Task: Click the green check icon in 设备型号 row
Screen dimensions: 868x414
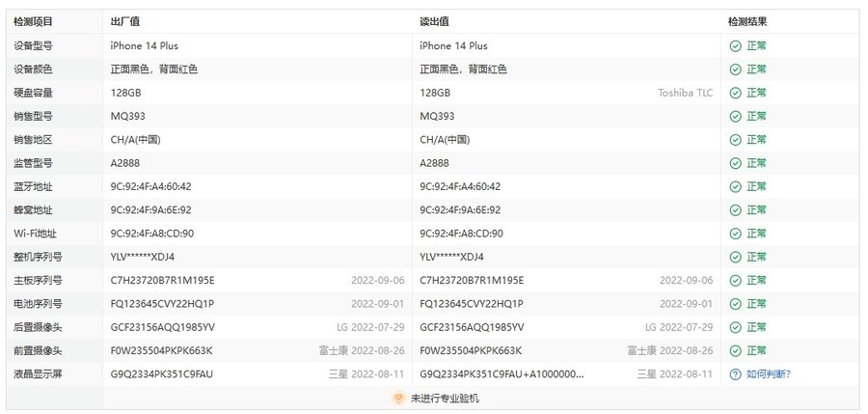Action: [735, 46]
